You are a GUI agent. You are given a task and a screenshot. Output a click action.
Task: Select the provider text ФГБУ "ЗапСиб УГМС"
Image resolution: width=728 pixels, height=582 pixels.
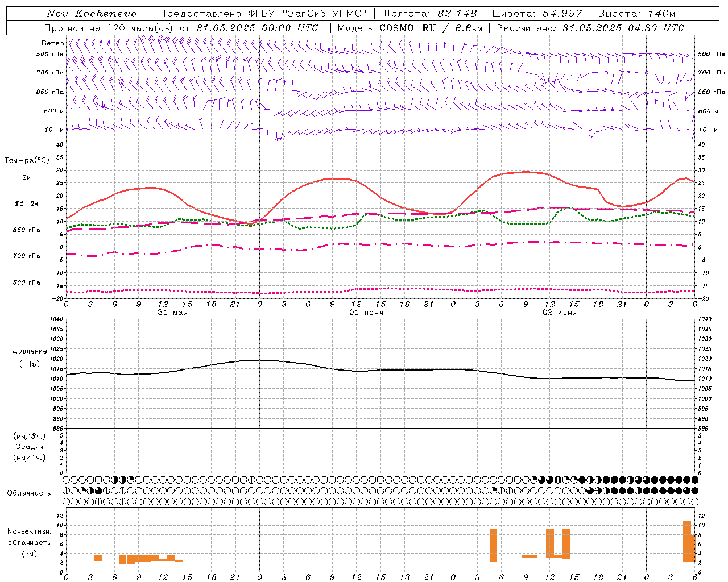[307, 14]
